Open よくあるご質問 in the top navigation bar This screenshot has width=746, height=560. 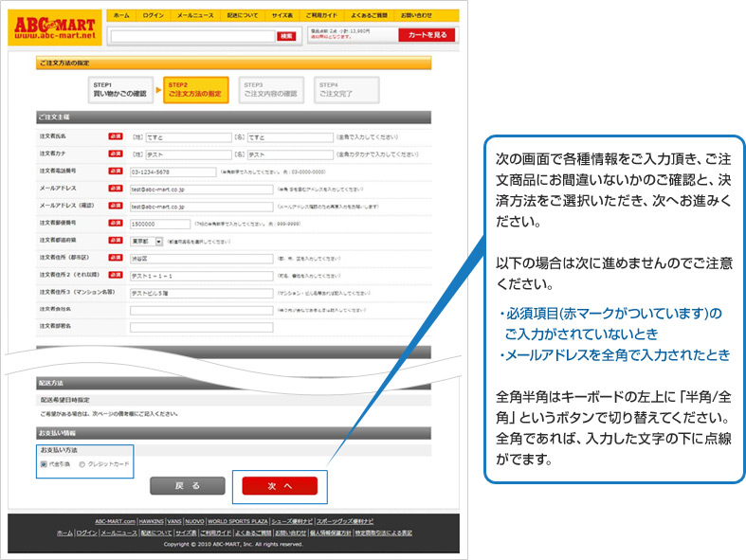(369, 16)
